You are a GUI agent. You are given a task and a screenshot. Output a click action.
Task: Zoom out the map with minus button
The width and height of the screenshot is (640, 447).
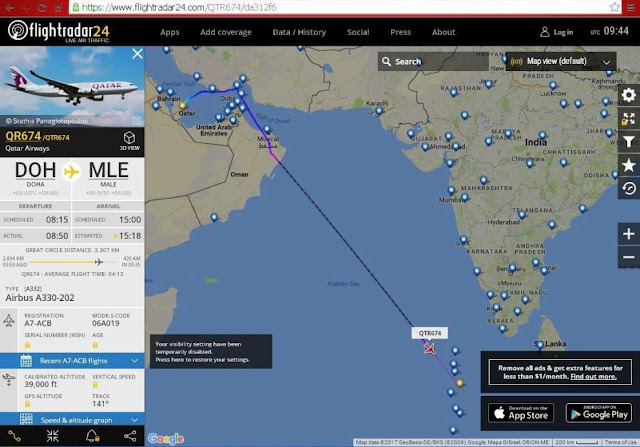point(629,257)
